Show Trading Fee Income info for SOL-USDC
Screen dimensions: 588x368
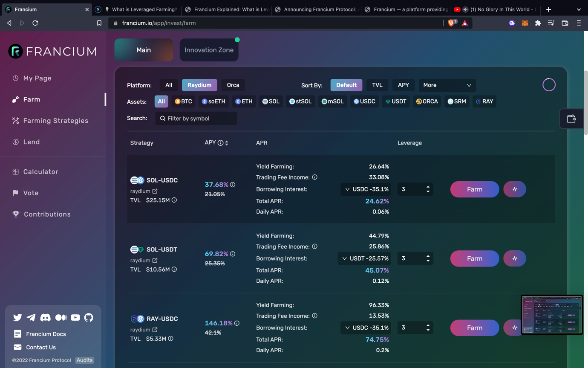click(x=314, y=177)
